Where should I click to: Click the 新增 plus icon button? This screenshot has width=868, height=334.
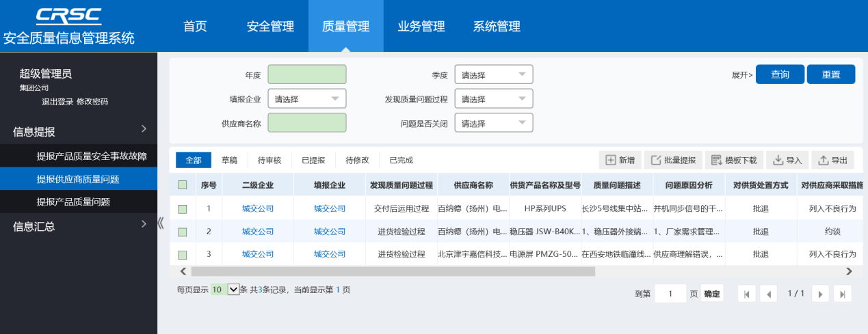620,161
